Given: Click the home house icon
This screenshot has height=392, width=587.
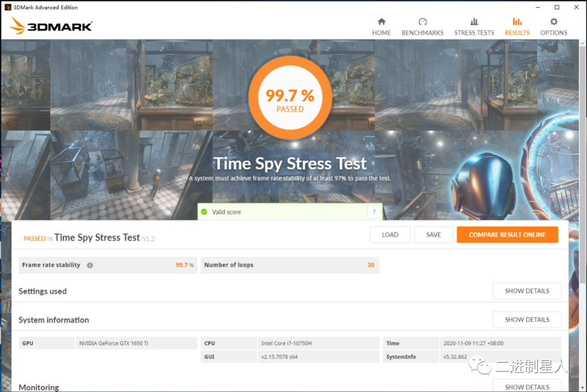Looking at the screenshot, I should (x=382, y=22).
